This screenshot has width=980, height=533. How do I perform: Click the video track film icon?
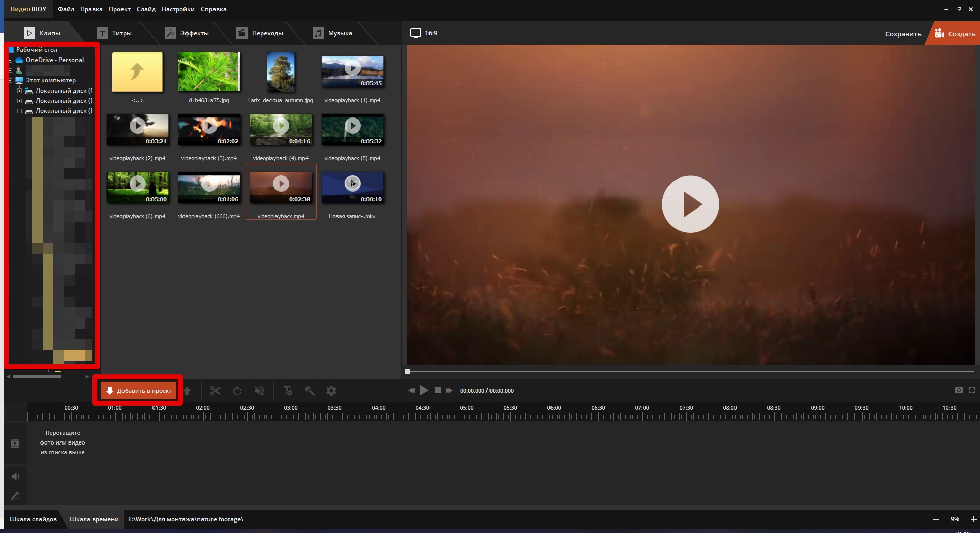point(15,443)
